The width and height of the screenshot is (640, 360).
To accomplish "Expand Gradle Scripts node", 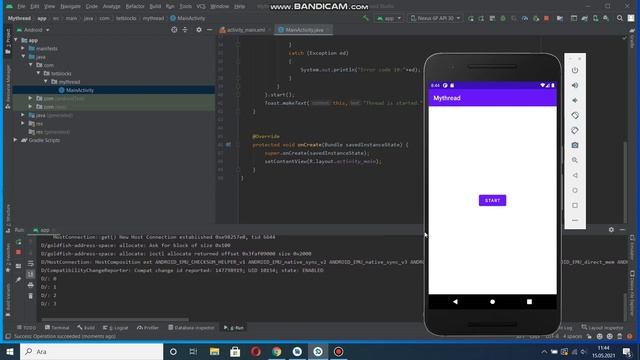I will tap(16, 140).
